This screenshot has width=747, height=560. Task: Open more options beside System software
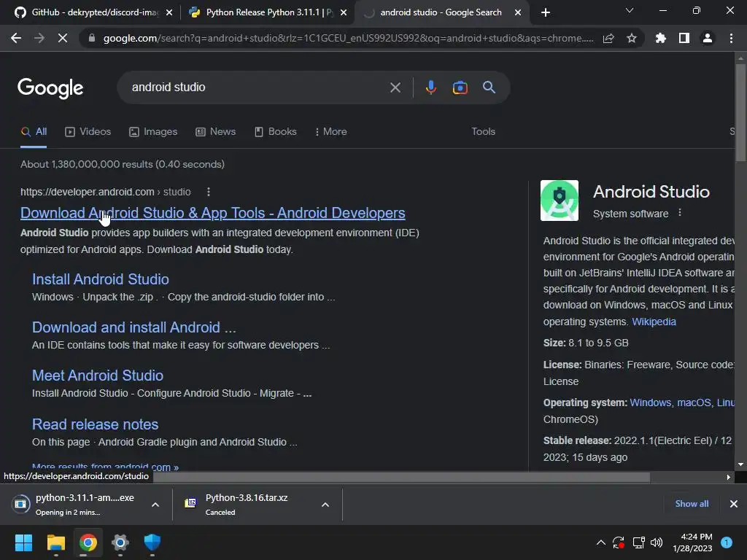pos(680,213)
